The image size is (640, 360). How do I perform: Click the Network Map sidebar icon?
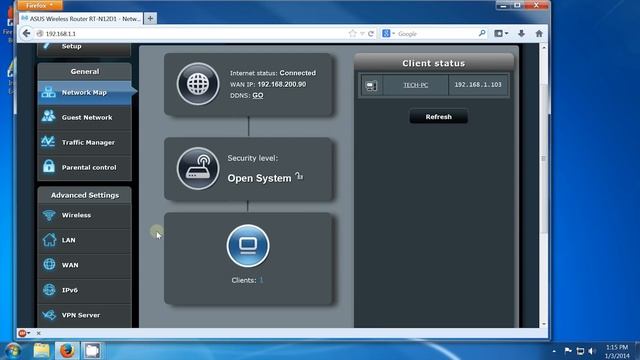[x=49, y=92]
